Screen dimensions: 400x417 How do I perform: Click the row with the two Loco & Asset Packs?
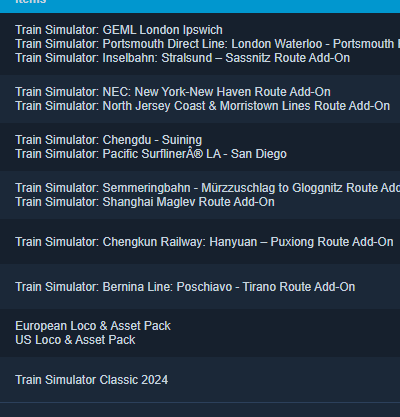coord(200,333)
